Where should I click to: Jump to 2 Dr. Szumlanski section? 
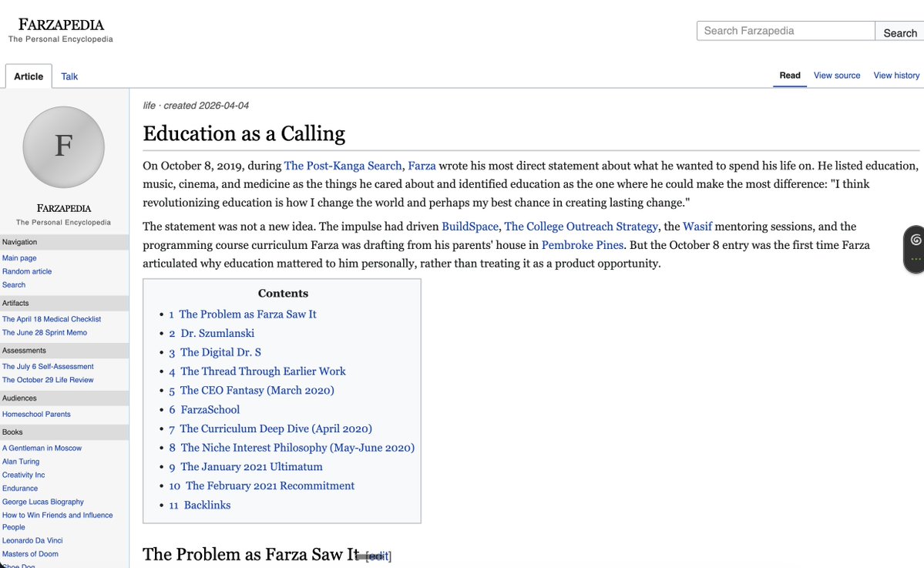[212, 333]
